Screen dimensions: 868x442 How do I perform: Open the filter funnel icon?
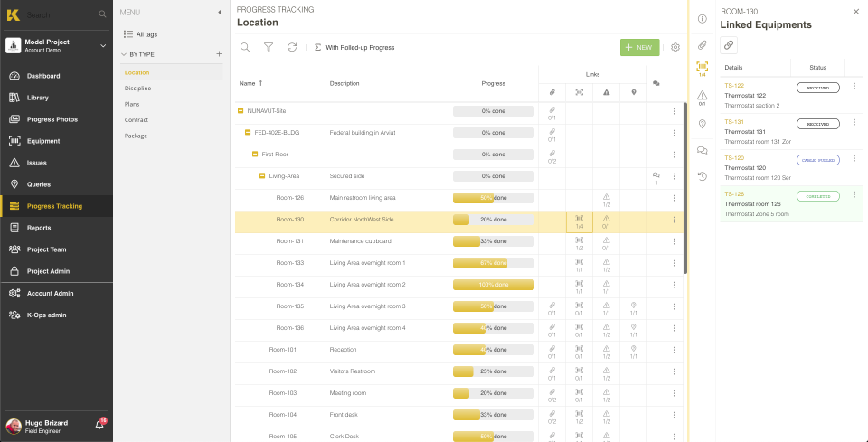coord(269,47)
